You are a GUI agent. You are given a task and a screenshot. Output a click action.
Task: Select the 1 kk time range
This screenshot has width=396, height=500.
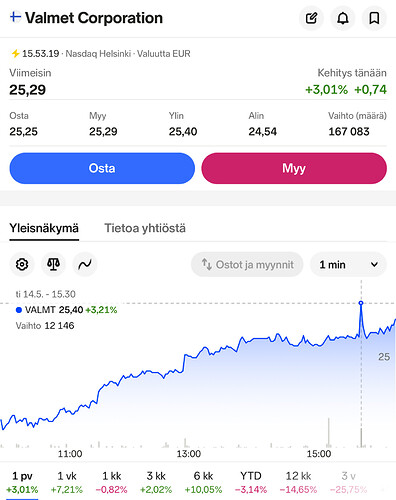coord(111,482)
